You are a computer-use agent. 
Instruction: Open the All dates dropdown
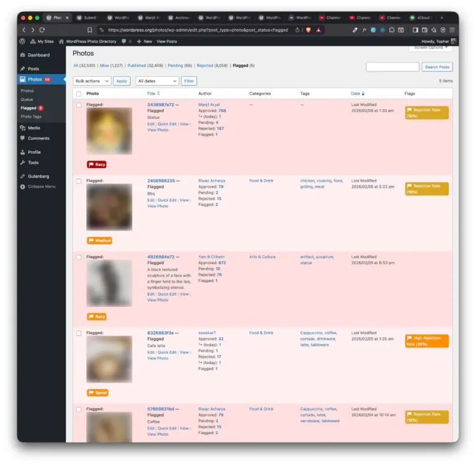tap(157, 81)
